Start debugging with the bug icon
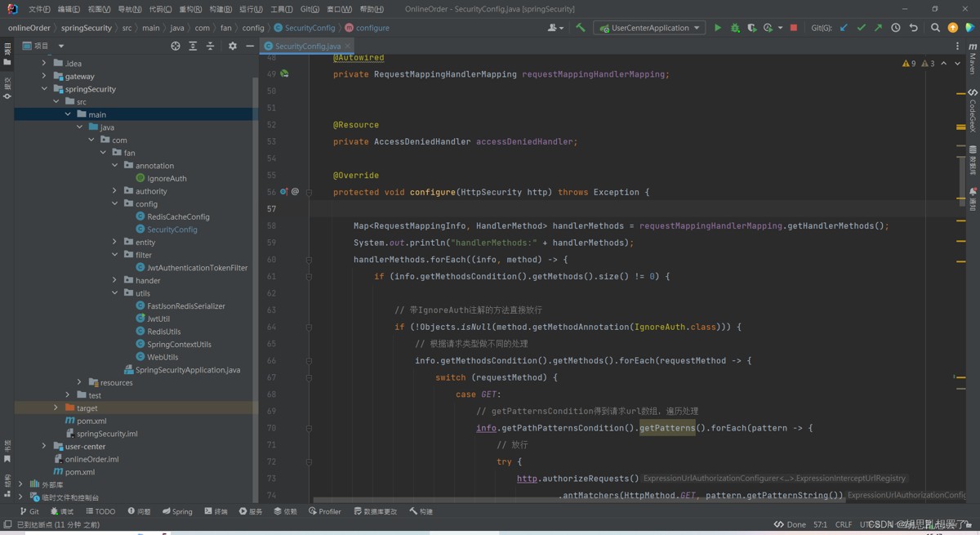Viewport: 980px width, 535px height. [x=735, y=28]
